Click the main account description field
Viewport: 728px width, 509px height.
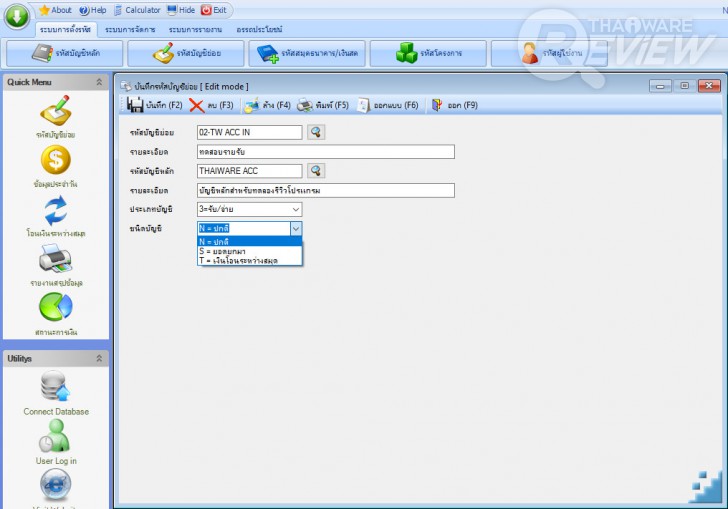[x=325, y=190]
